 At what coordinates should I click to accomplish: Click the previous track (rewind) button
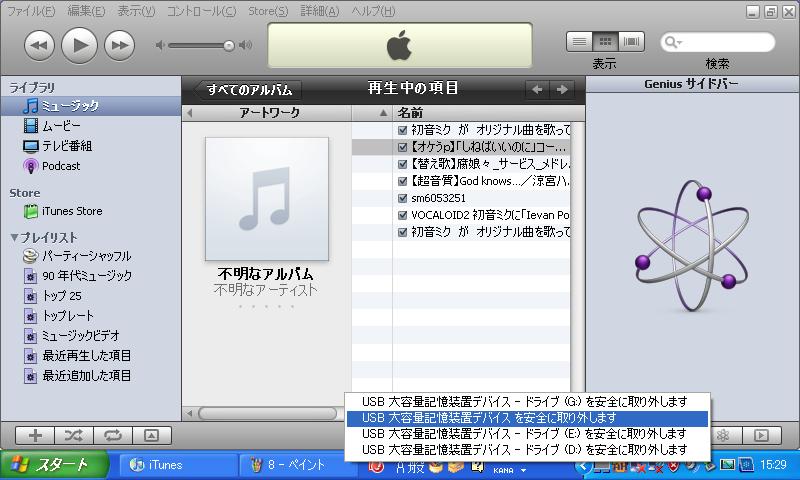tap(39, 45)
